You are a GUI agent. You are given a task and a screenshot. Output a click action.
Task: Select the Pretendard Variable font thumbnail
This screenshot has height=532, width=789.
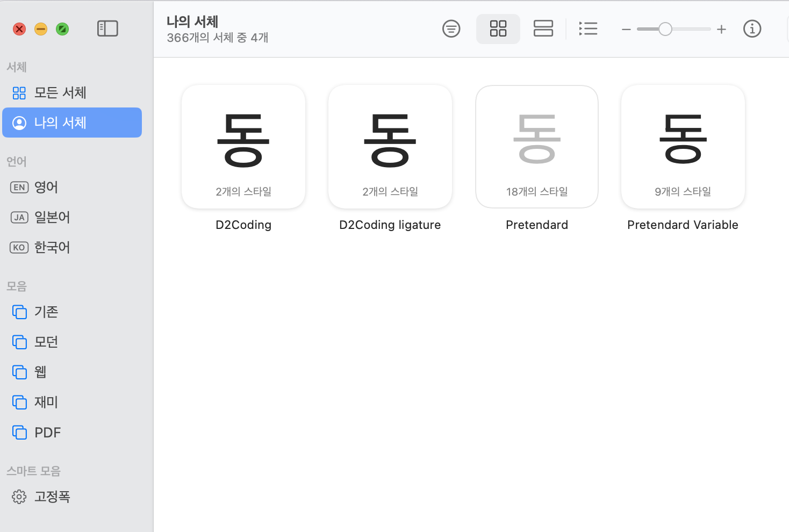point(683,147)
